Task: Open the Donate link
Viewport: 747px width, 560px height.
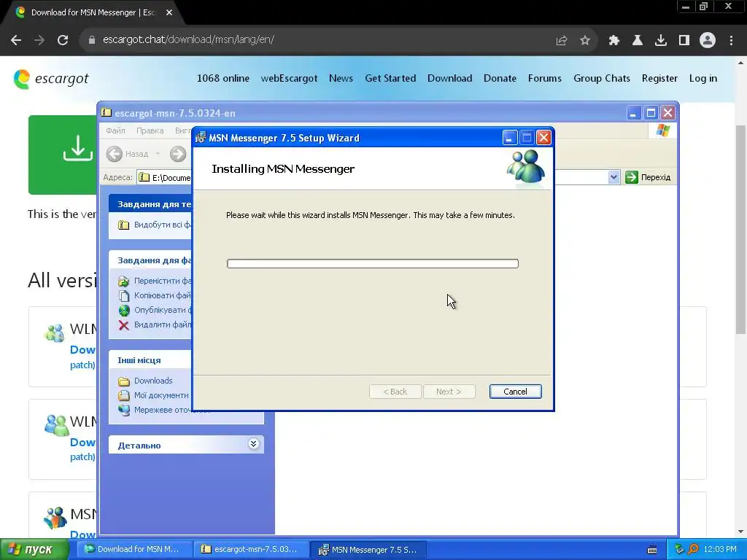Action: point(500,79)
